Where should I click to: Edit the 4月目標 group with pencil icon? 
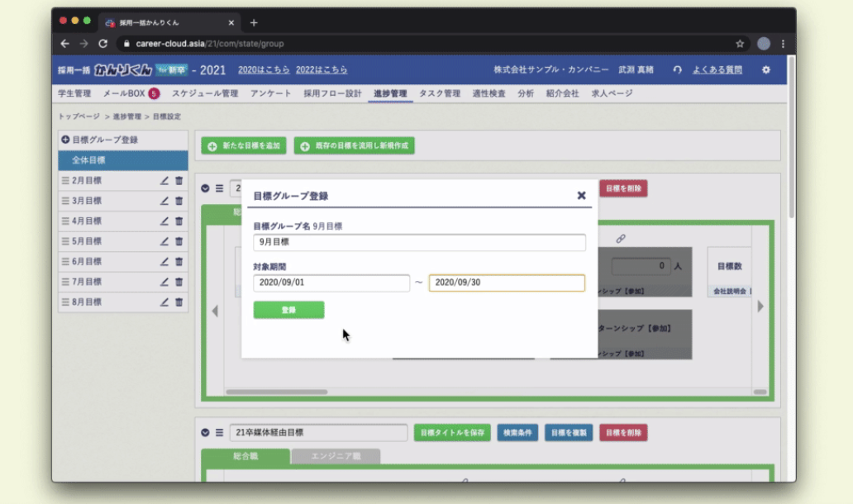pos(164,221)
